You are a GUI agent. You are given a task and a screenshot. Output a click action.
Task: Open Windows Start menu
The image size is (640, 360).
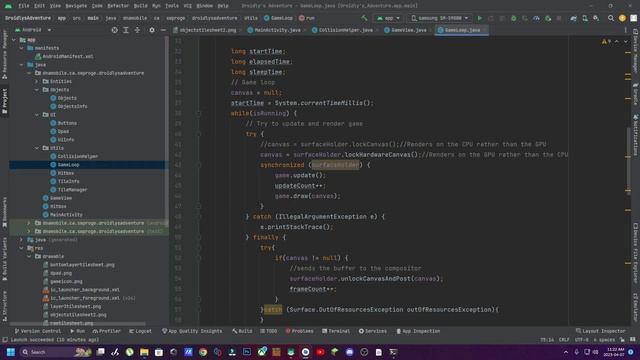click(x=11, y=352)
